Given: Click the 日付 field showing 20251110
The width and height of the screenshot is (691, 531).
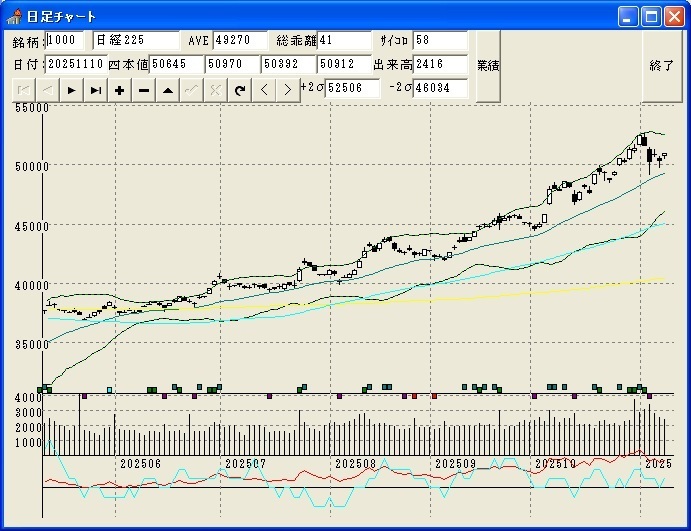Looking at the screenshot, I should pos(75,64).
